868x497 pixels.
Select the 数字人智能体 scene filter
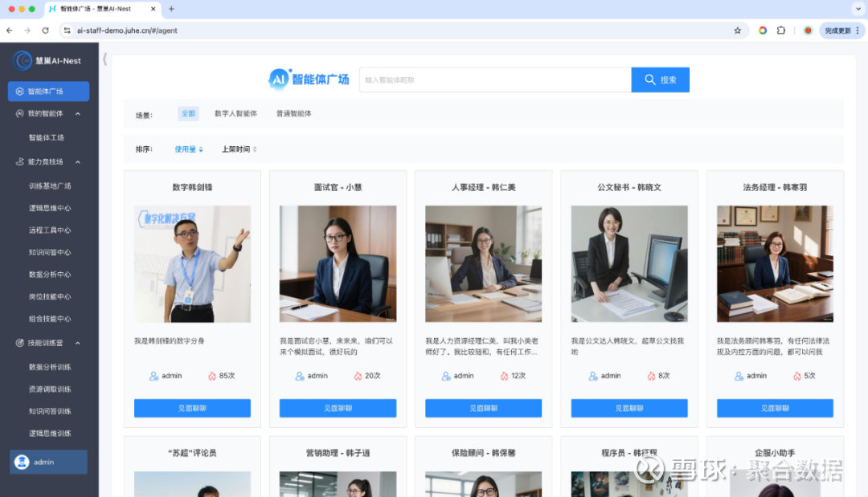[x=235, y=113]
